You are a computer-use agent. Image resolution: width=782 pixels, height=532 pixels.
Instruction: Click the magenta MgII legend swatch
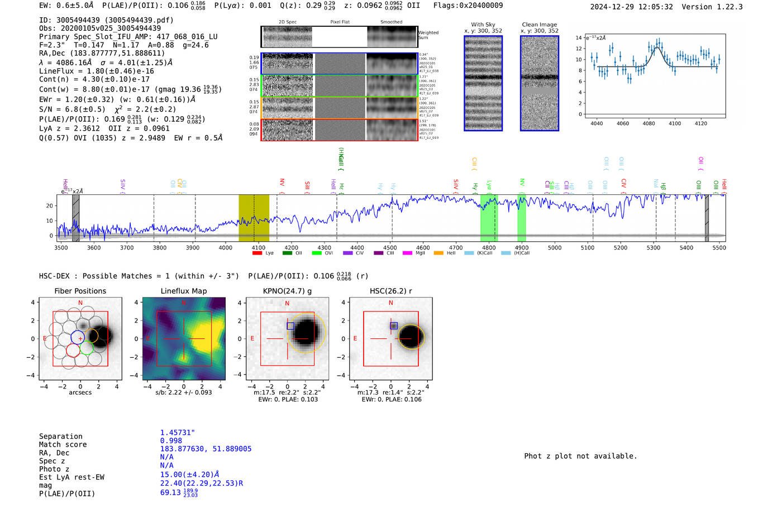click(x=407, y=253)
